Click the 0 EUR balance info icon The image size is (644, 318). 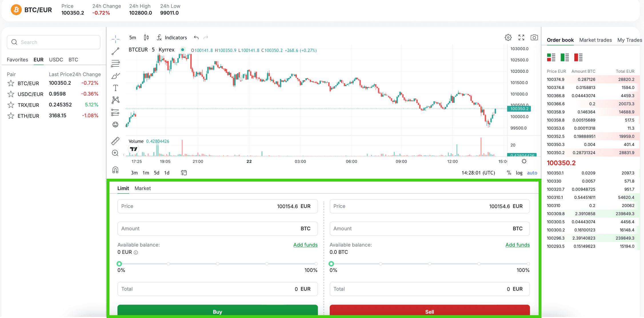point(136,252)
